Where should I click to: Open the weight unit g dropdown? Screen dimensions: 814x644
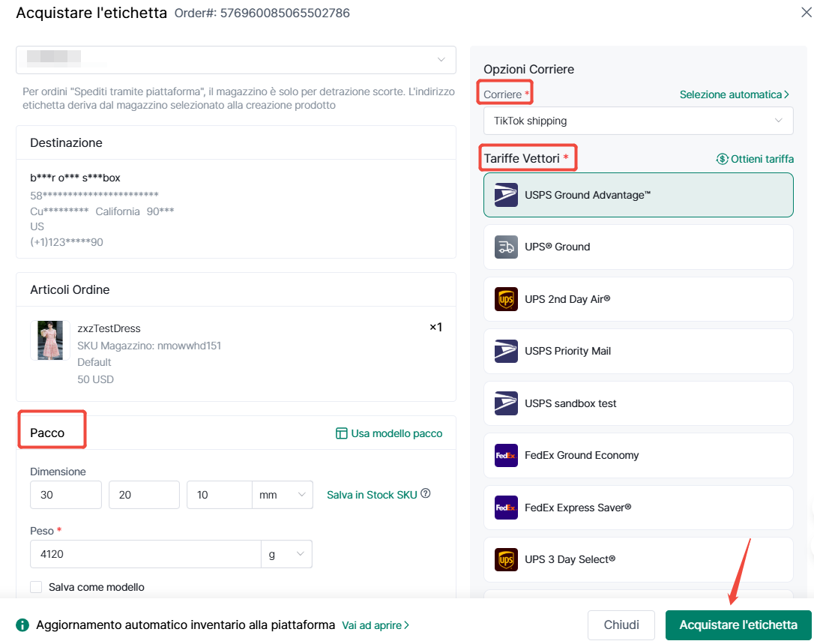click(286, 554)
